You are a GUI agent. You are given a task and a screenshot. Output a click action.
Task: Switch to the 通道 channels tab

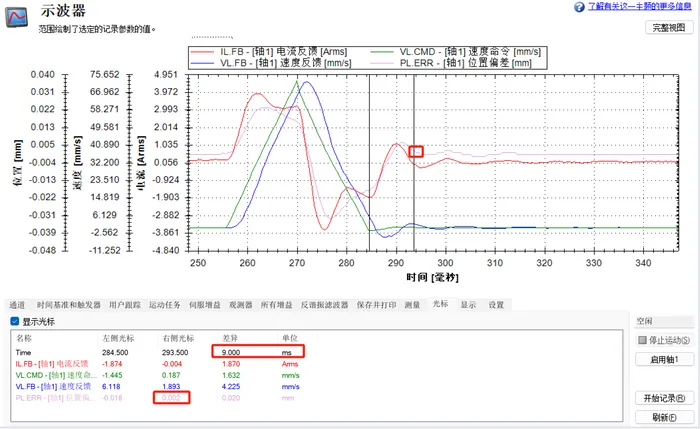point(17,304)
